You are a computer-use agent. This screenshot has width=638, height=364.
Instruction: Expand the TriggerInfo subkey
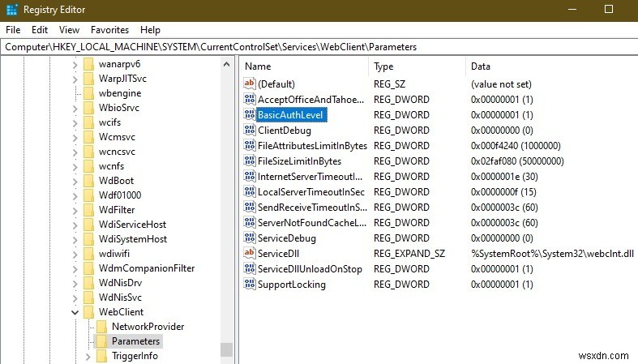click(x=88, y=356)
